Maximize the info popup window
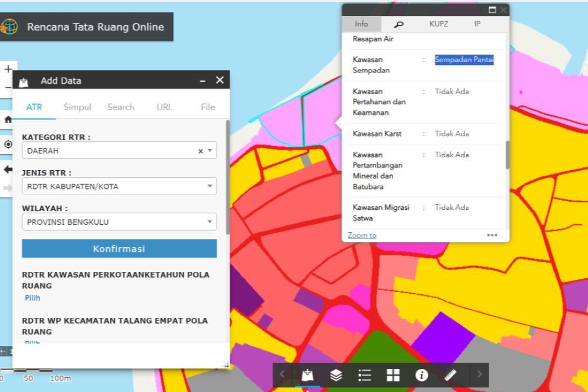588x392 pixels. pyautogui.click(x=492, y=10)
